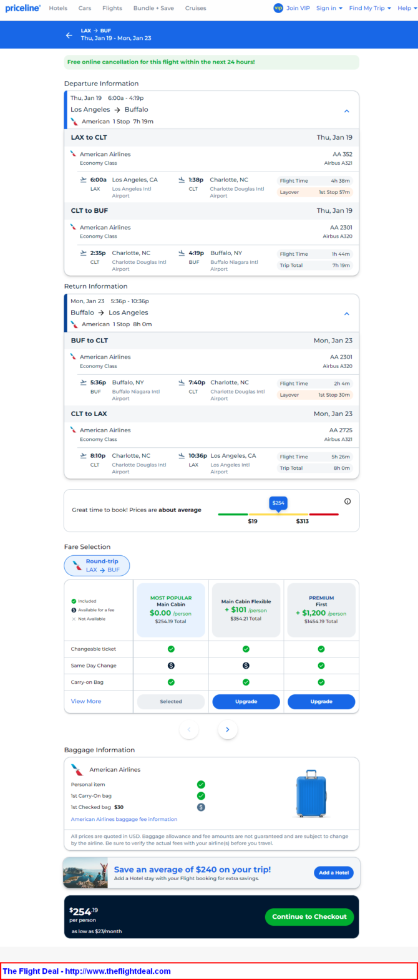Click the Personal item included checkmark
Image resolution: width=418 pixels, height=980 pixels.
[x=201, y=785]
